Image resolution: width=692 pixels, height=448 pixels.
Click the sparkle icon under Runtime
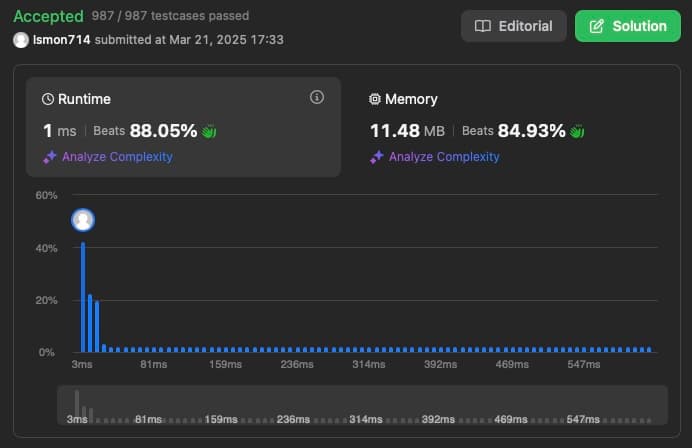[49, 157]
